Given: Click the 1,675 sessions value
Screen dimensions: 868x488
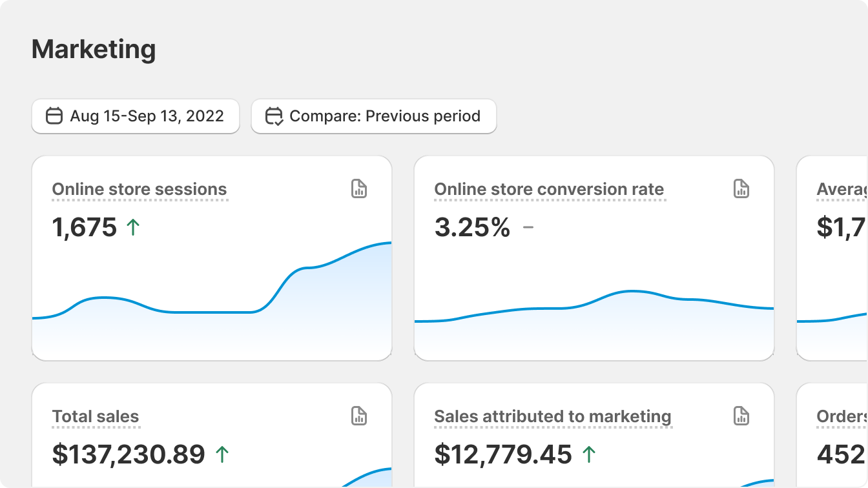Looking at the screenshot, I should tap(85, 227).
